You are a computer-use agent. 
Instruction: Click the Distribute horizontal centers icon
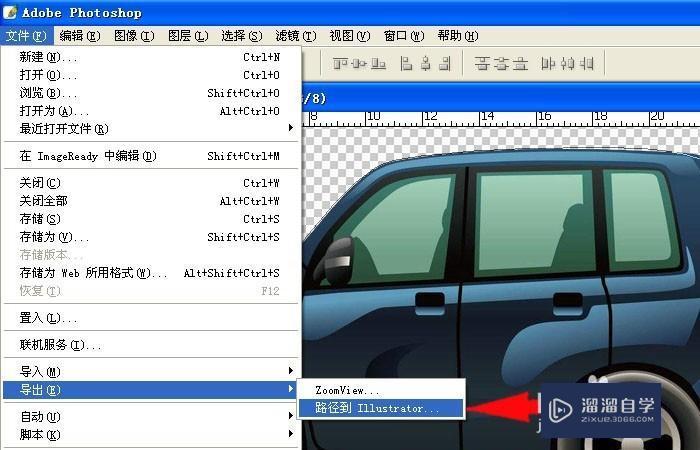tap(567, 64)
